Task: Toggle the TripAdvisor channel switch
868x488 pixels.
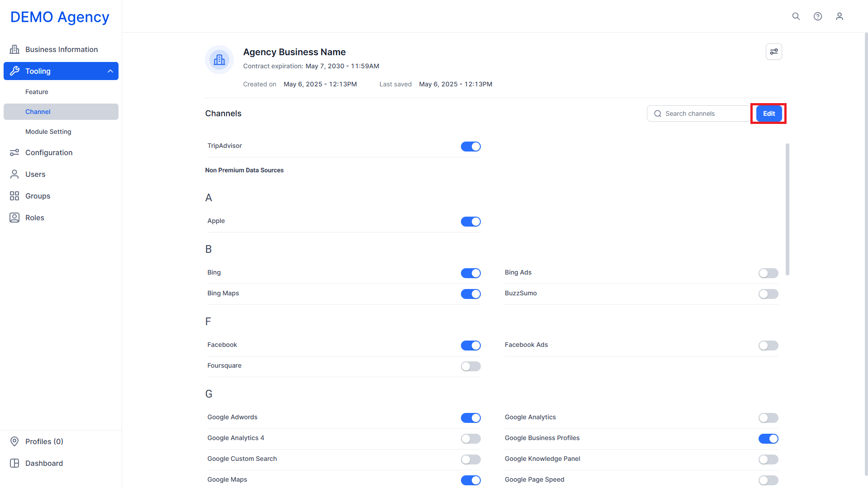Action: click(x=470, y=147)
